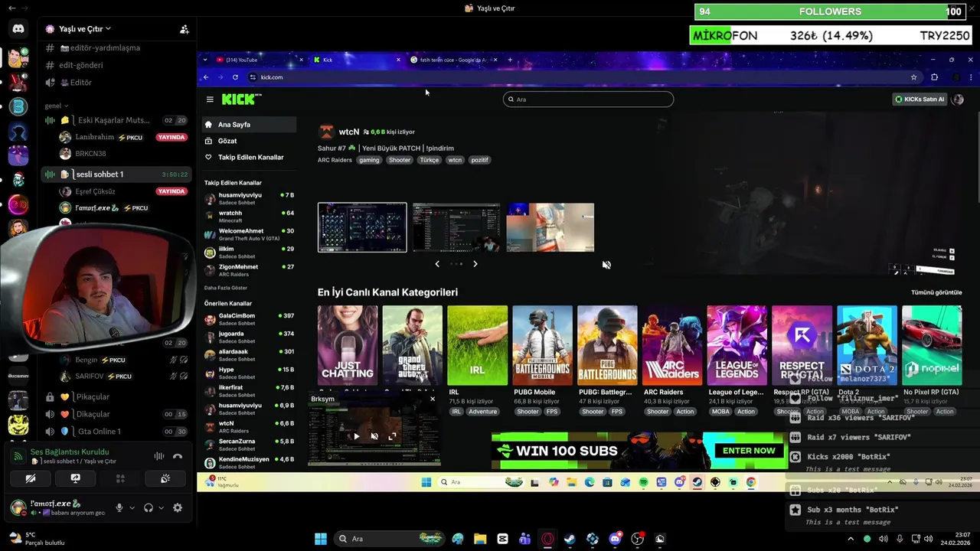
Task: Focus the Kick Ara search field
Action: click(x=588, y=99)
